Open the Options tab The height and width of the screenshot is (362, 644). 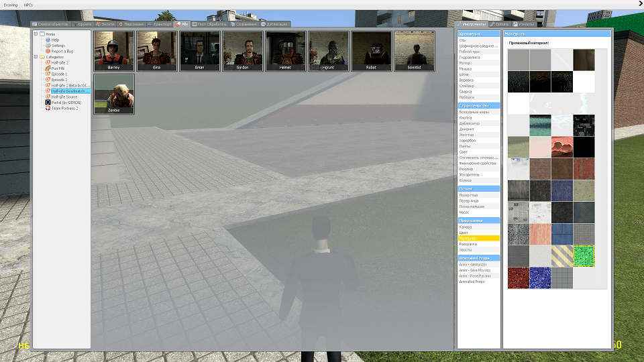[x=499, y=24]
